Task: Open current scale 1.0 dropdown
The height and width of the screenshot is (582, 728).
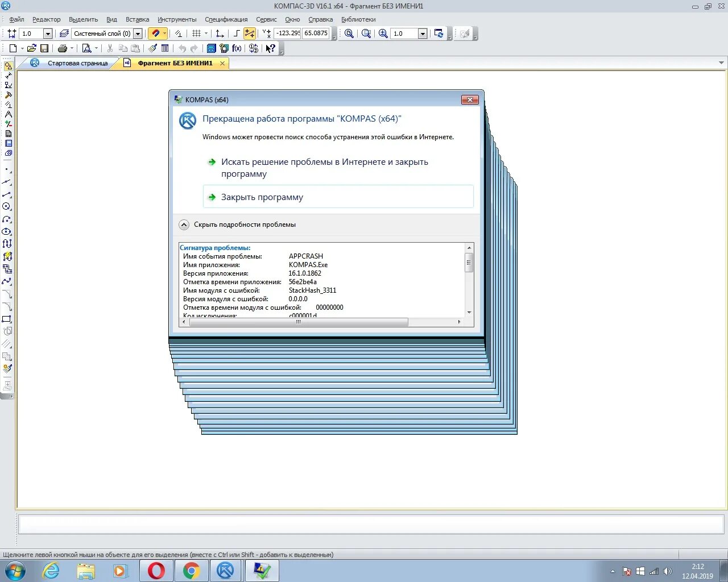Action: [48, 34]
